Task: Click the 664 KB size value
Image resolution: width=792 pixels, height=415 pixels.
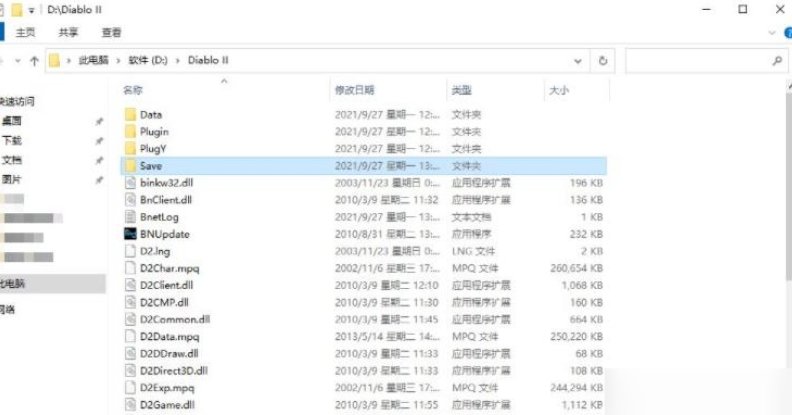Action: coord(586,320)
